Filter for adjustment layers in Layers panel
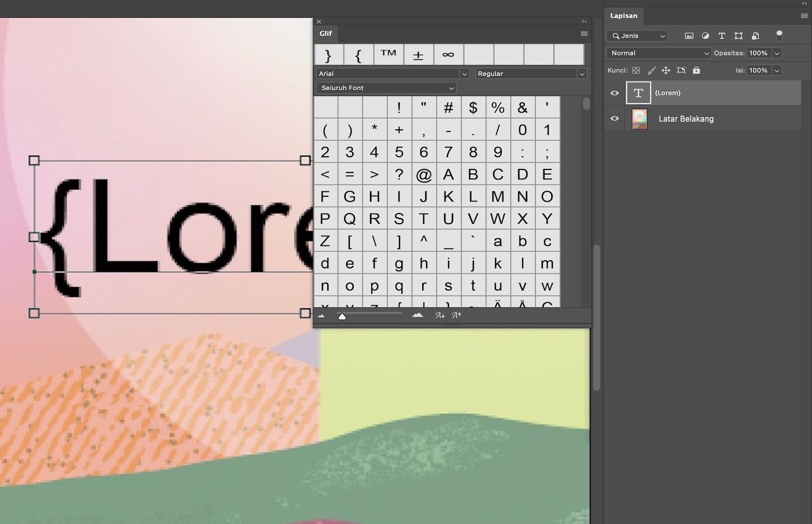The width and height of the screenshot is (812, 524). tap(705, 36)
